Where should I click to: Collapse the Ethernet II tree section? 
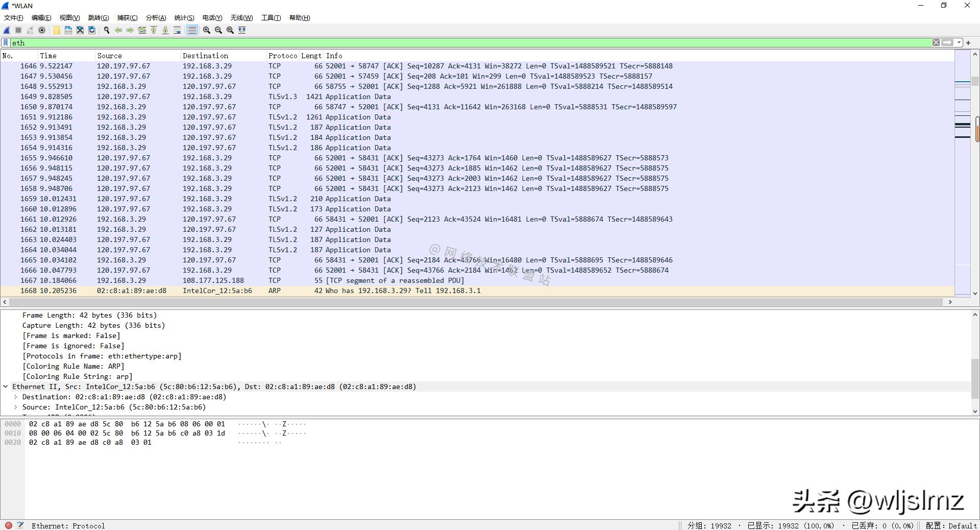(x=6, y=387)
